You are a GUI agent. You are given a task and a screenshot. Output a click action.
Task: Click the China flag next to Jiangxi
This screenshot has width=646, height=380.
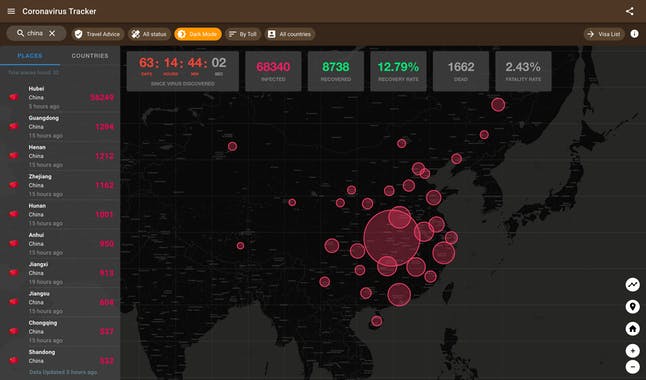coord(14,272)
